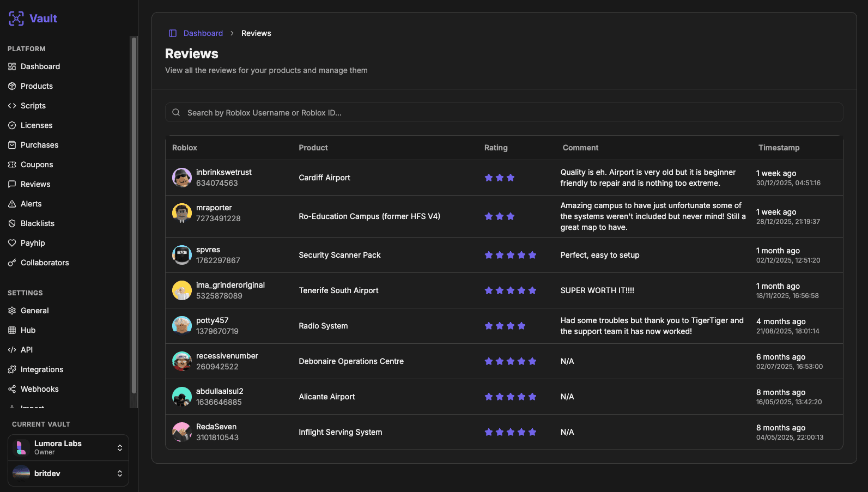This screenshot has height=492, width=868.
Task: Click the Licenses checkmark icon
Action: 12,125
